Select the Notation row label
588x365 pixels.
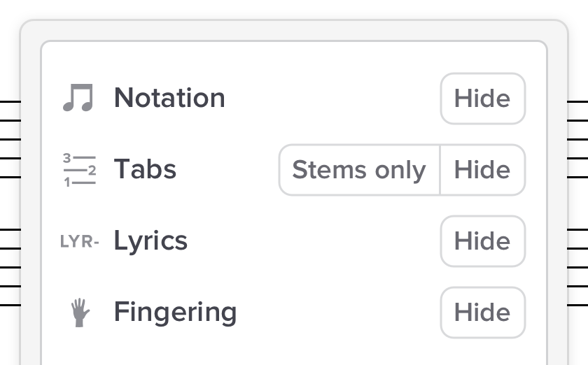169,98
